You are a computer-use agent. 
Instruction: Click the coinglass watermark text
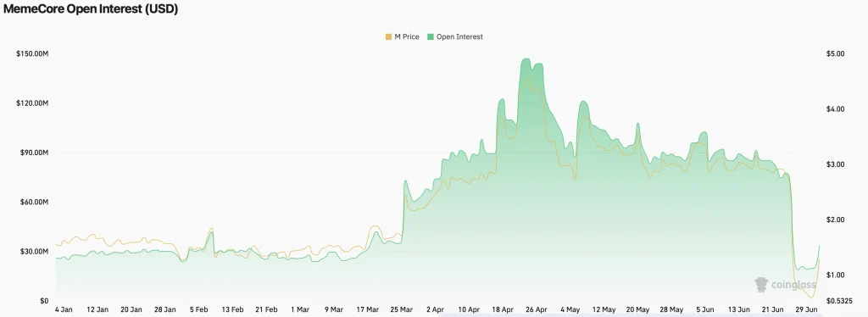793,285
